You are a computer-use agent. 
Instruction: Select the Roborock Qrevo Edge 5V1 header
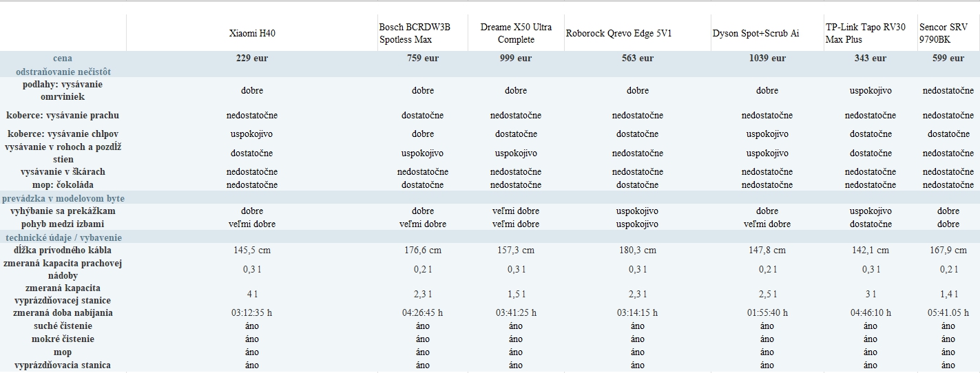click(x=618, y=33)
